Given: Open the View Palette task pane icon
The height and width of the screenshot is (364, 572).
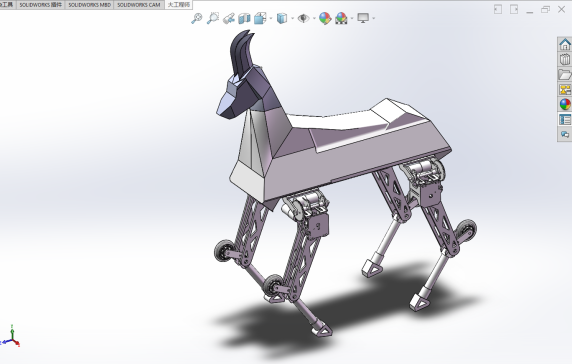Looking at the screenshot, I should [x=565, y=89].
